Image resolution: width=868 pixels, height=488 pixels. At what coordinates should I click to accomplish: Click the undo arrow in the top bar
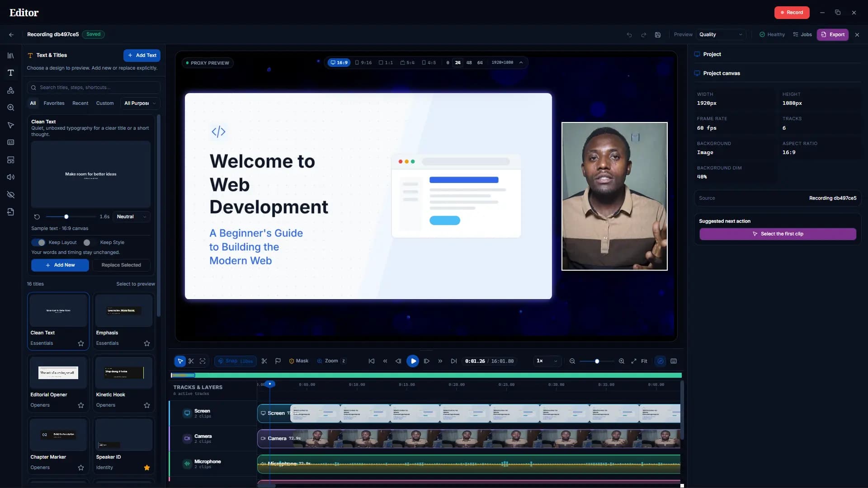(629, 35)
